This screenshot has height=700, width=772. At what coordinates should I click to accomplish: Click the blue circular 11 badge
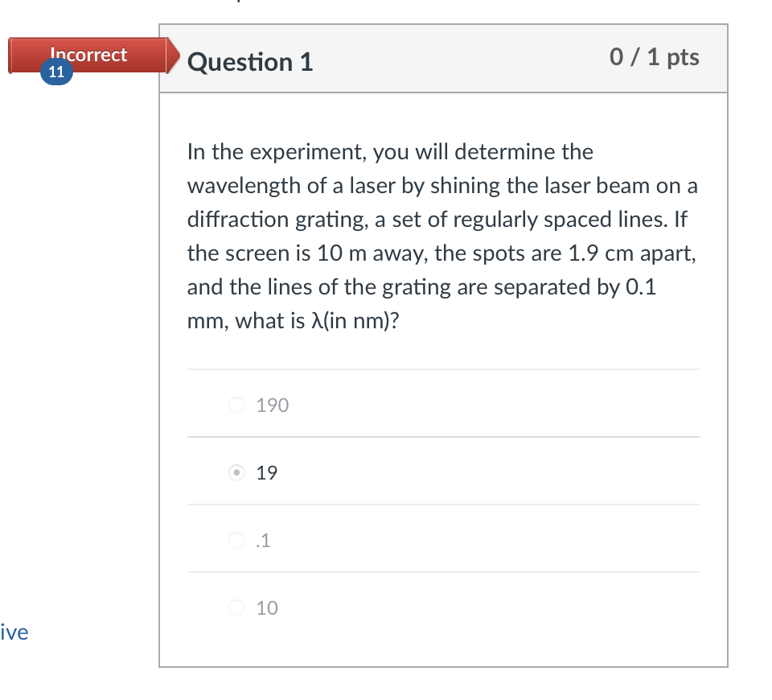tap(56, 71)
